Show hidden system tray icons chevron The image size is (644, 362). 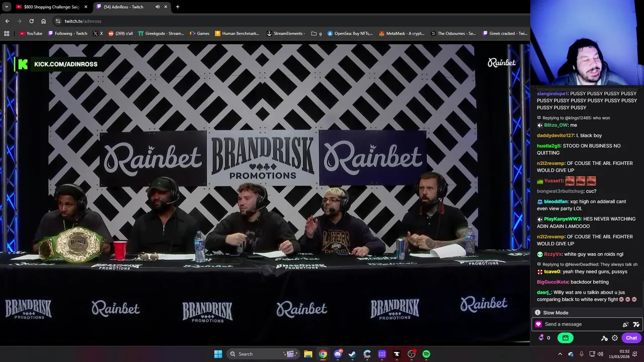coord(560,354)
